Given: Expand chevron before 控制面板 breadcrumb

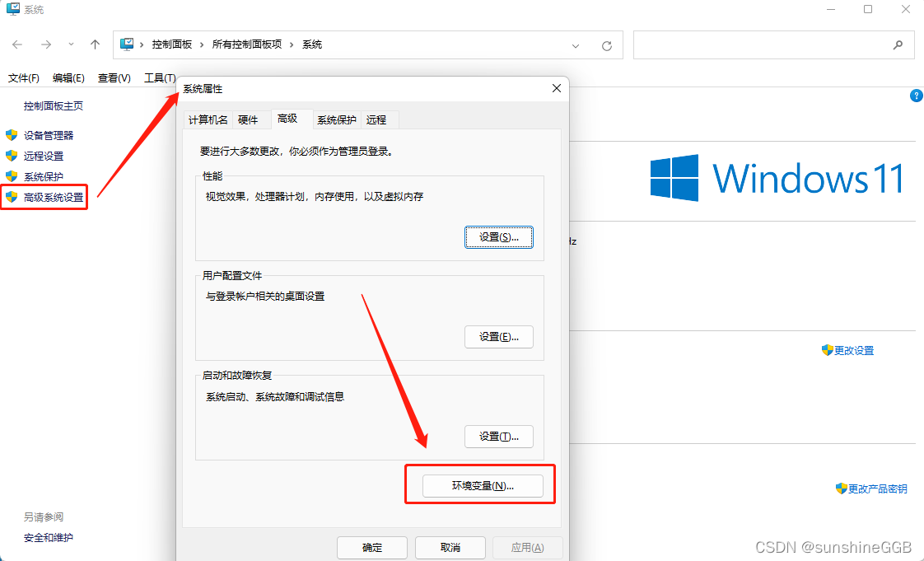Looking at the screenshot, I should click(142, 44).
